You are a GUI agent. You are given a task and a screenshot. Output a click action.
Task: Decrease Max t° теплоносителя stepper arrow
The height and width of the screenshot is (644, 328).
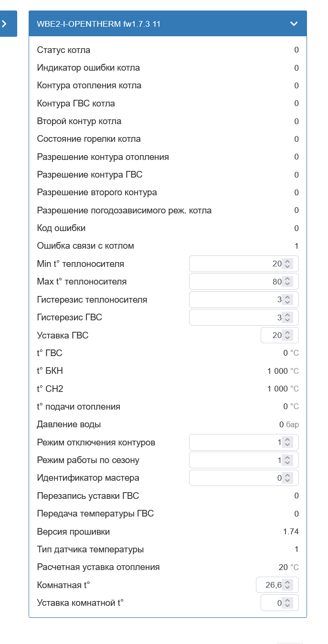point(287,284)
